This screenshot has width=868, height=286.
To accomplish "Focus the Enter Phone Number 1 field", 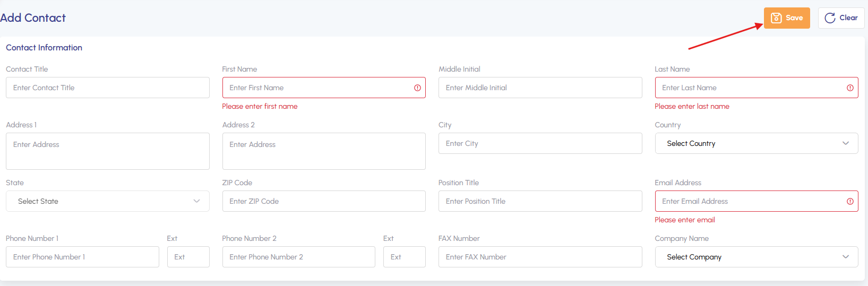I will [x=82, y=257].
